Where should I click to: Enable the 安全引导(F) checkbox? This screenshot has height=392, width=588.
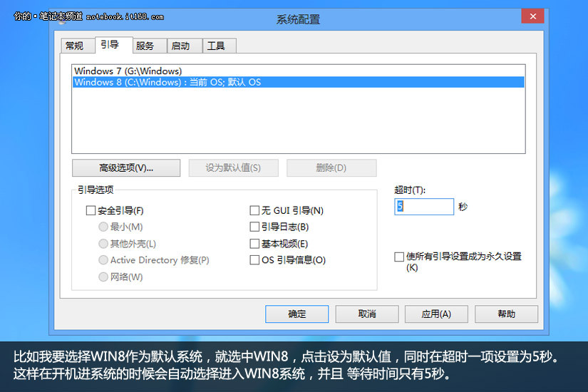coord(91,210)
